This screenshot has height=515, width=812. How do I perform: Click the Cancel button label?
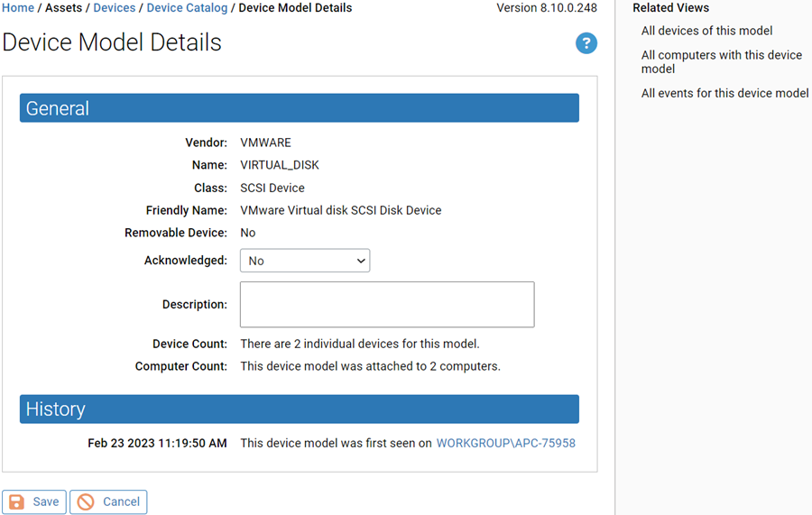click(121, 501)
